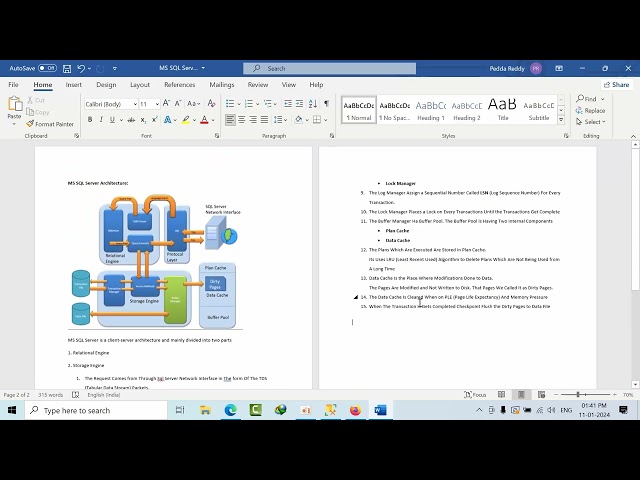Open paragraph shading color

coord(299,120)
